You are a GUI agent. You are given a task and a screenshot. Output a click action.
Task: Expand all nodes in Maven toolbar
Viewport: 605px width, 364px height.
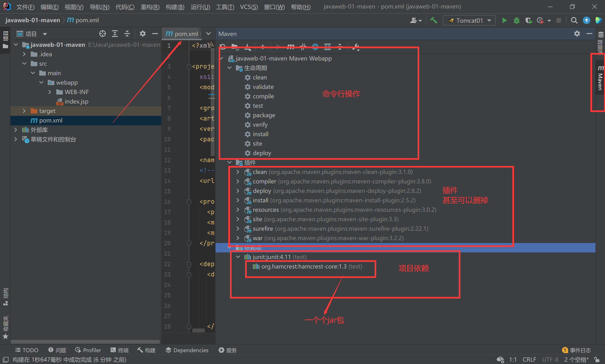coord(328,47)
